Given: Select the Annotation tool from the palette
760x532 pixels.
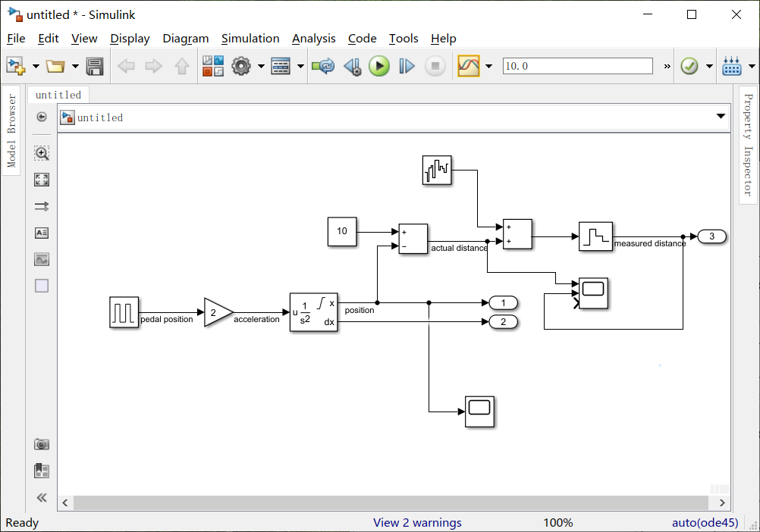Looking at the screenshot, I should pos(42,233).
